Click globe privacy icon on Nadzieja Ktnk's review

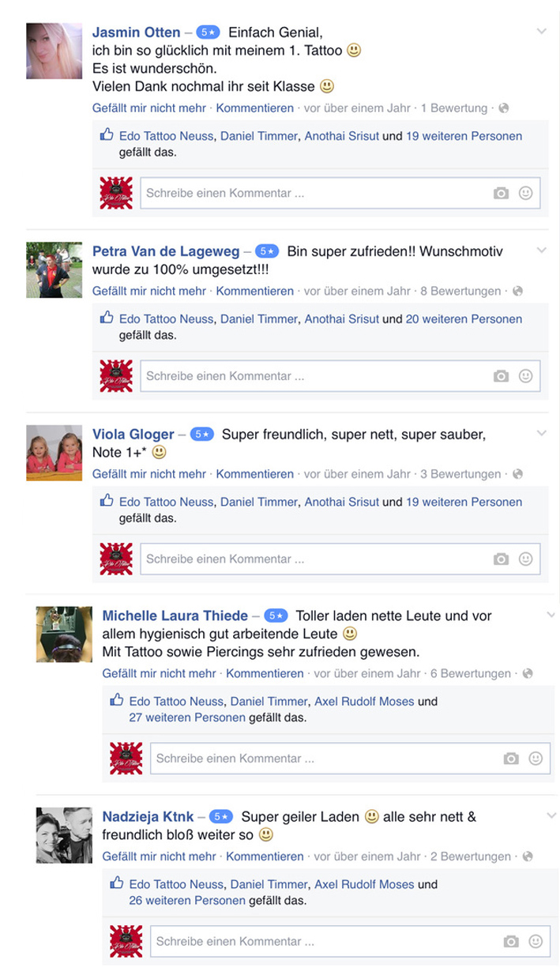528,856
